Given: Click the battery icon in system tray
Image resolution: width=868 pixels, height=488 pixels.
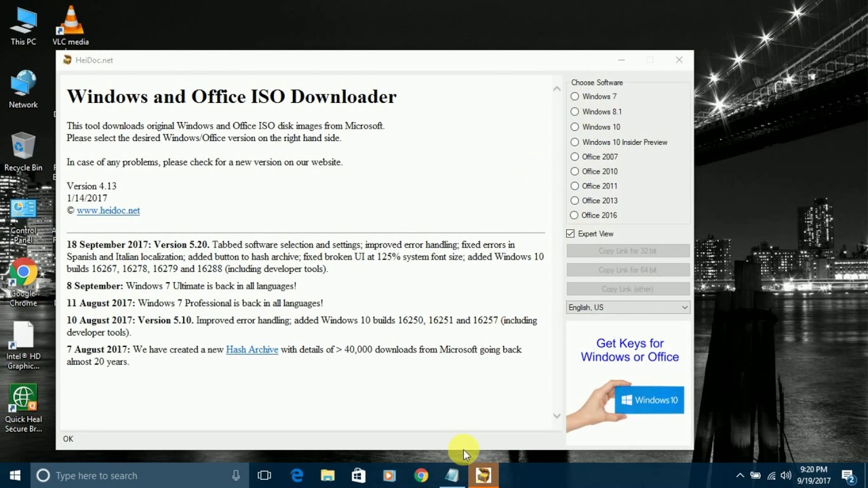Looking at the screenshot, I should tap(755, 475).
